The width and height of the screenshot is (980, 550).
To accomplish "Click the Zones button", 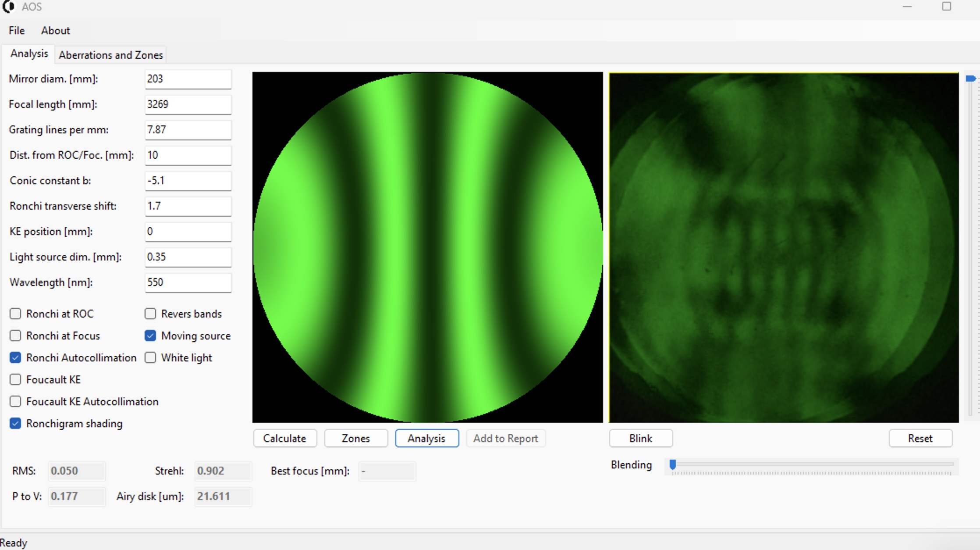I will point(355,438).
